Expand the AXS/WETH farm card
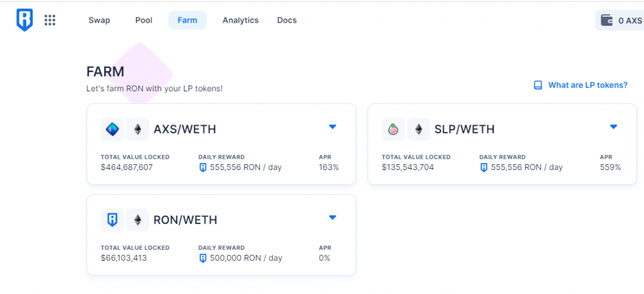Viewport: 644px width, 294px height. [333, 127]
